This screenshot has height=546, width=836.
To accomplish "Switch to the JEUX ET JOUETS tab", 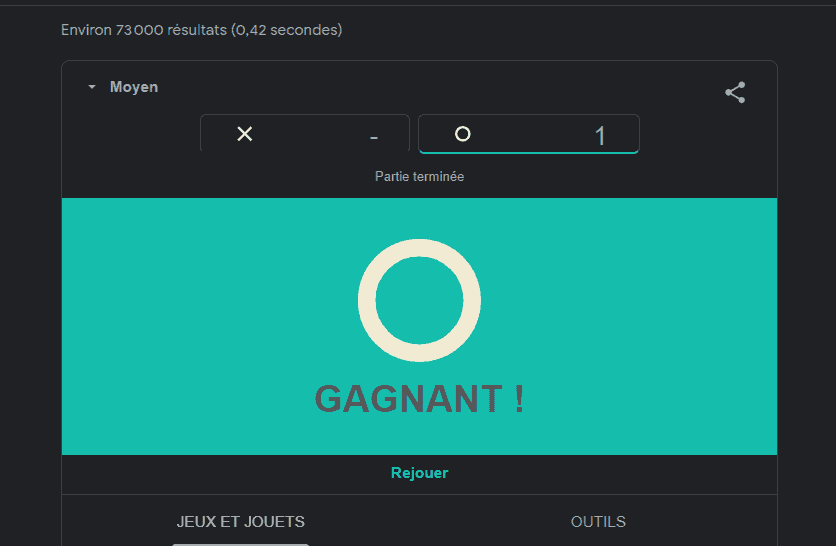I will (241, 521).
